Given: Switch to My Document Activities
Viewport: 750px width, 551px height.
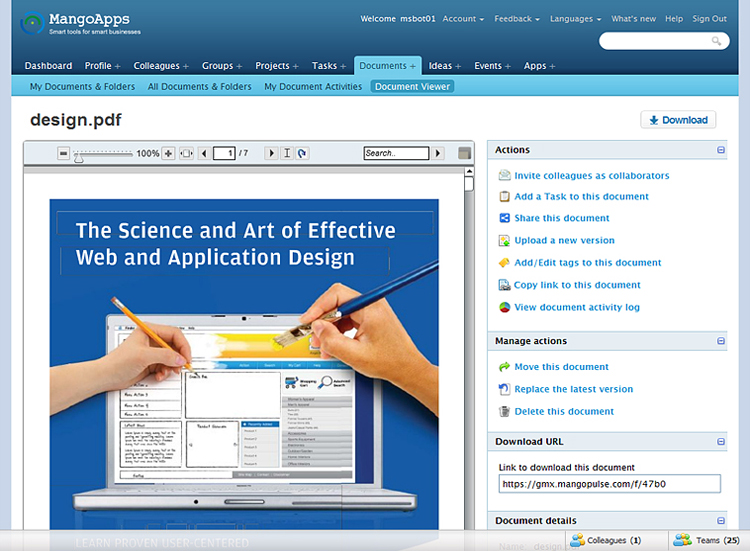Looking at the screenshot, I should pyautogui.click(x=313, y=87).
